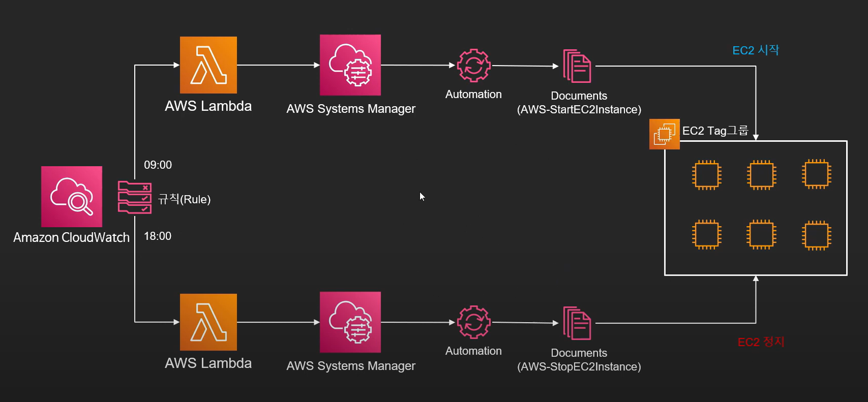Select the AWS Lambda icon in the start flow
The width and height of the screenshot is (868, 402).
coord(208,65)
